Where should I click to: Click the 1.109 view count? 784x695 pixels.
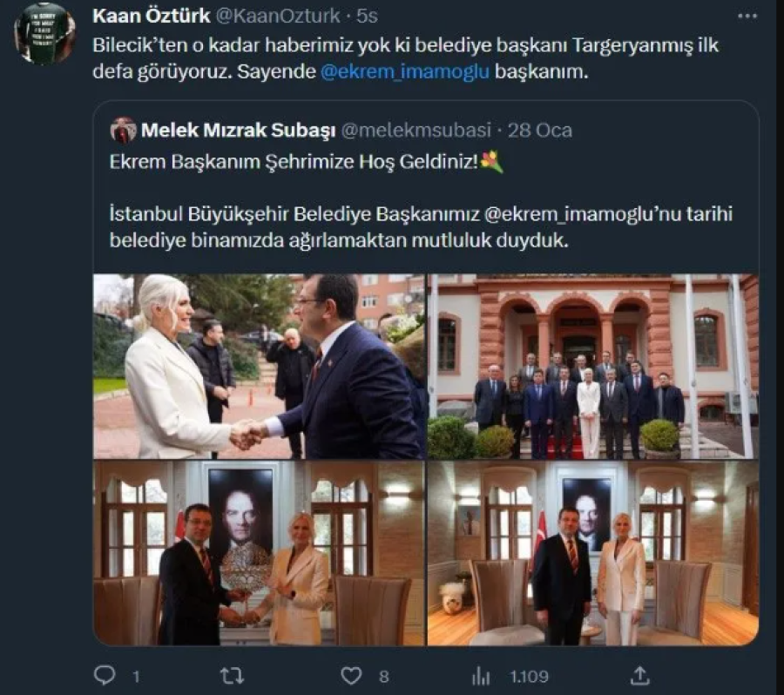[527, 676]
